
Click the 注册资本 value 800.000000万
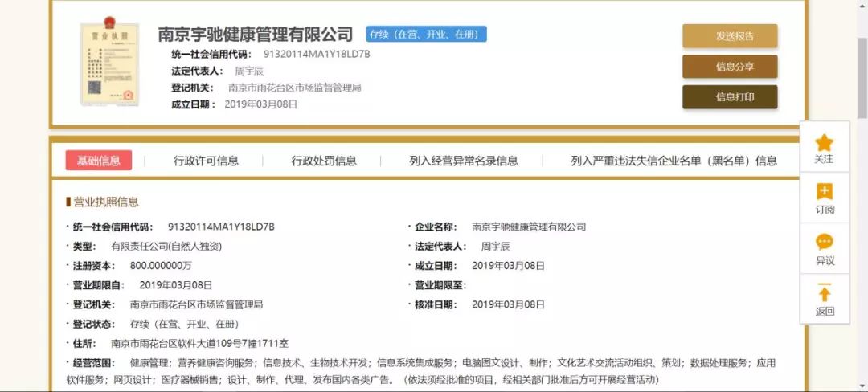[x=161, y=265]
